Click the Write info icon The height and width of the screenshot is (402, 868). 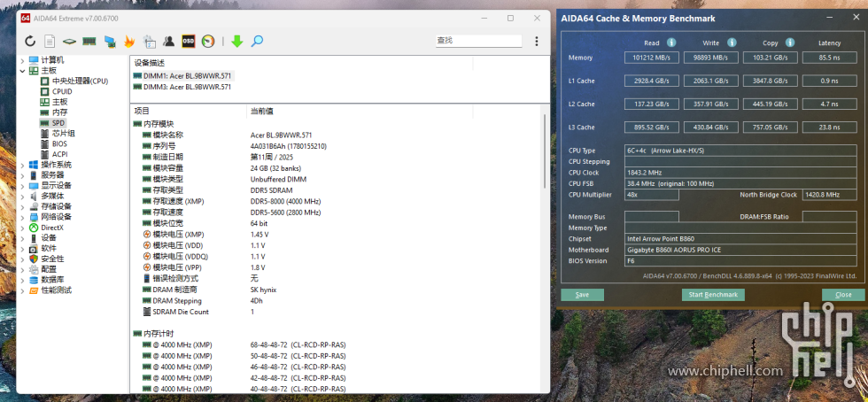(732, 43)
